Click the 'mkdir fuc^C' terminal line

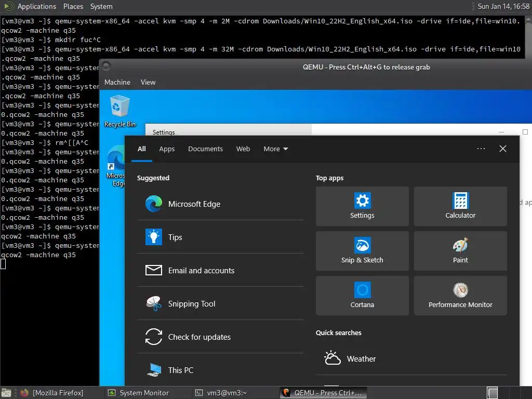(51, 39)
